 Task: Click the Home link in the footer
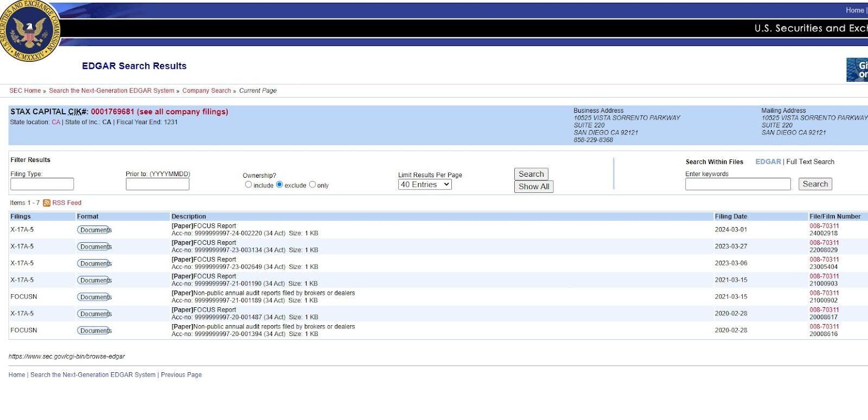17,374
